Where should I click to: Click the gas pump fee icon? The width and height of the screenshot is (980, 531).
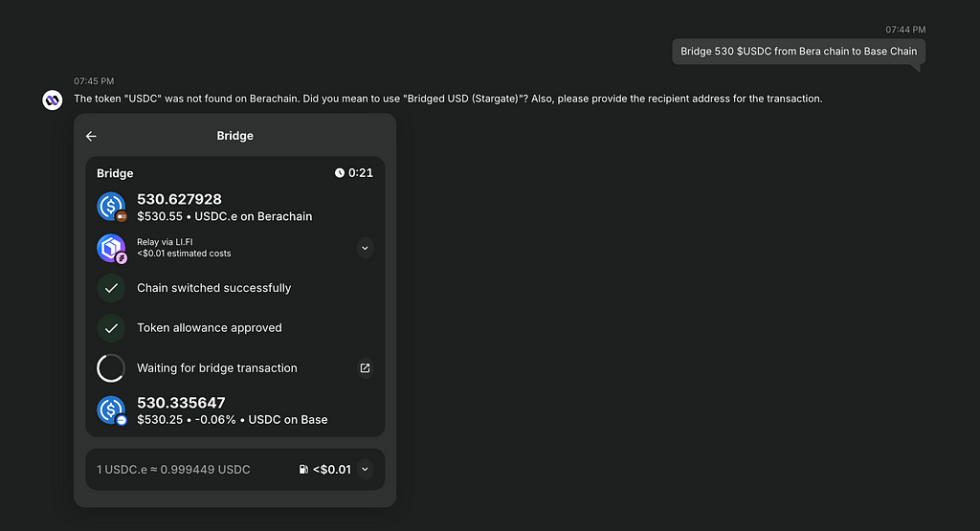(303, 470)
